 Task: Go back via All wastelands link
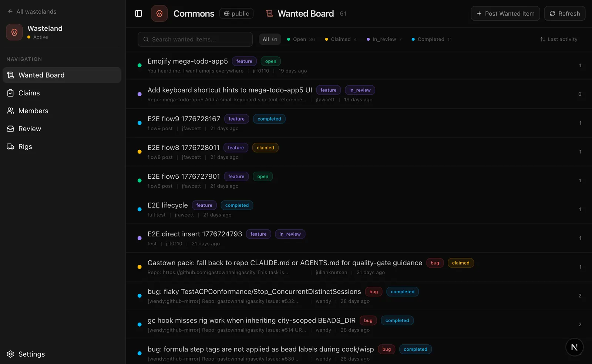click(32, 12)
